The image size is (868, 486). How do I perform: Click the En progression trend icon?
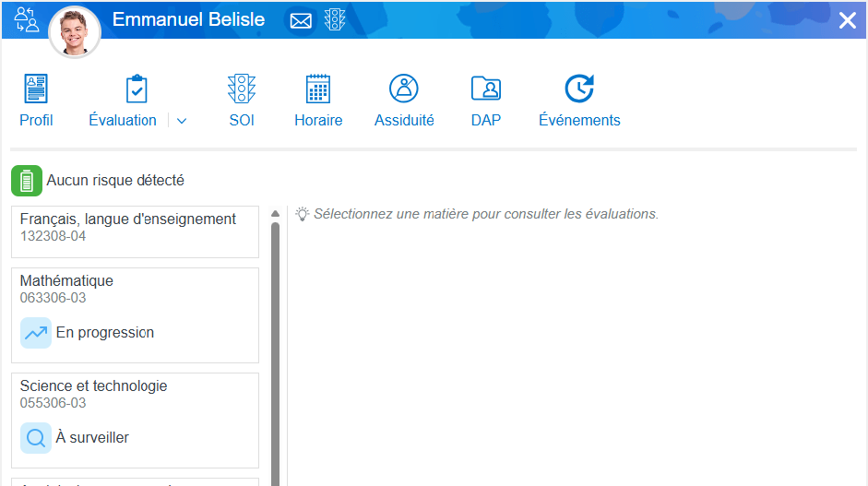tap(36, 333)
